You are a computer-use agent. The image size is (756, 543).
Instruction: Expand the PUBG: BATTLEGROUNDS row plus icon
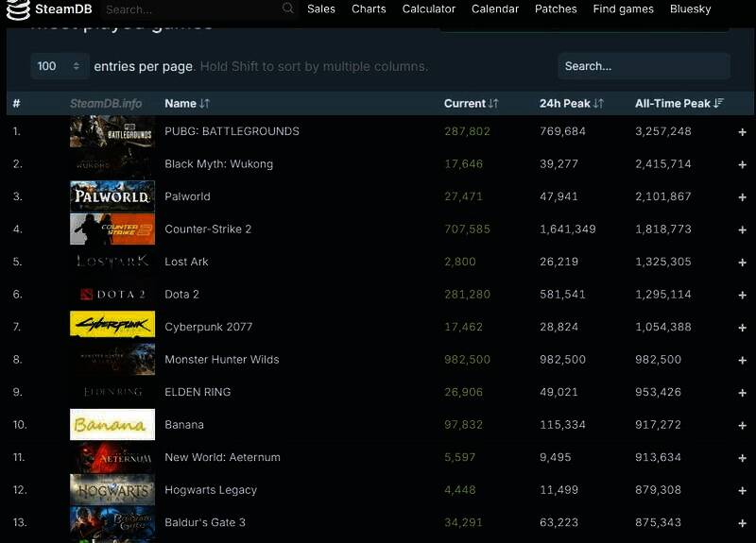tap(742, 132)
